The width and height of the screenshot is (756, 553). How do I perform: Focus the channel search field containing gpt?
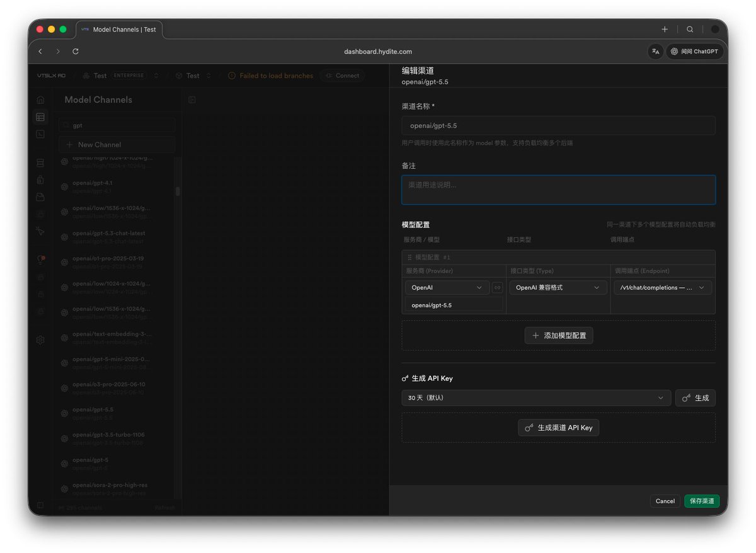coord(117,125)
